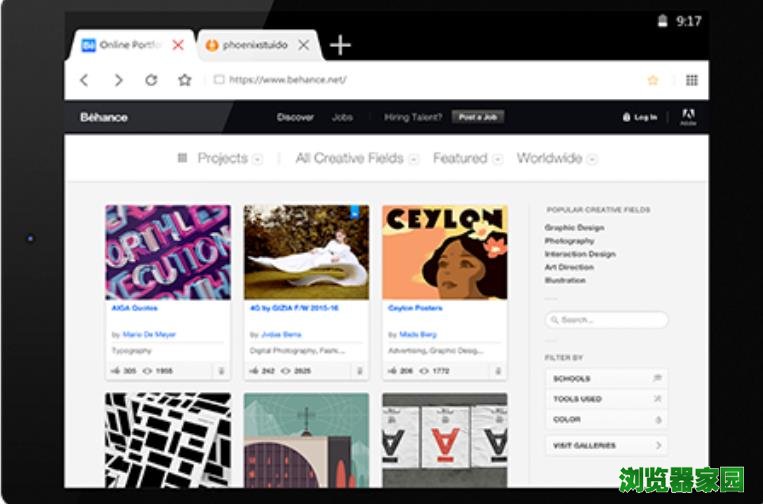Screen dimensions: 763x504
Task: Expand the Projects dropdown
Action: (221, 158)
